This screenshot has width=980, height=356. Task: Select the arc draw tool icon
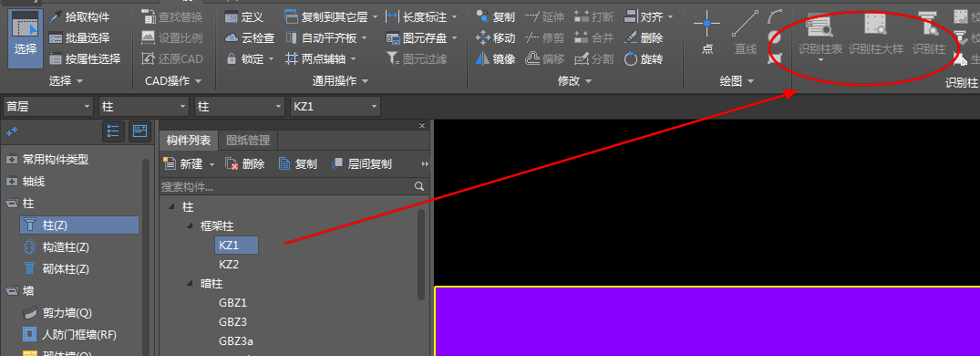pyautogui.click(x=774, y=16)
